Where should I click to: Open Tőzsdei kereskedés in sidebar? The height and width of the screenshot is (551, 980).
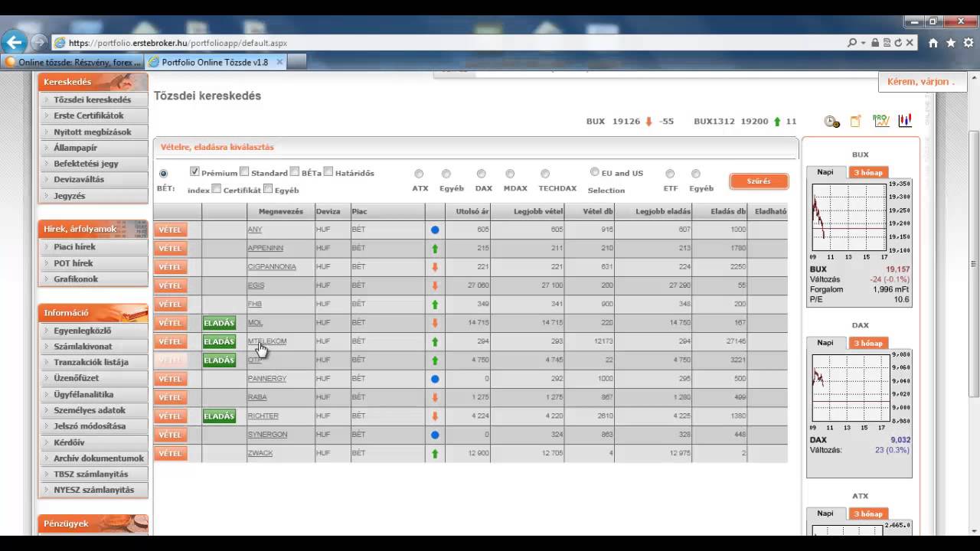click(x=93, y=99)
